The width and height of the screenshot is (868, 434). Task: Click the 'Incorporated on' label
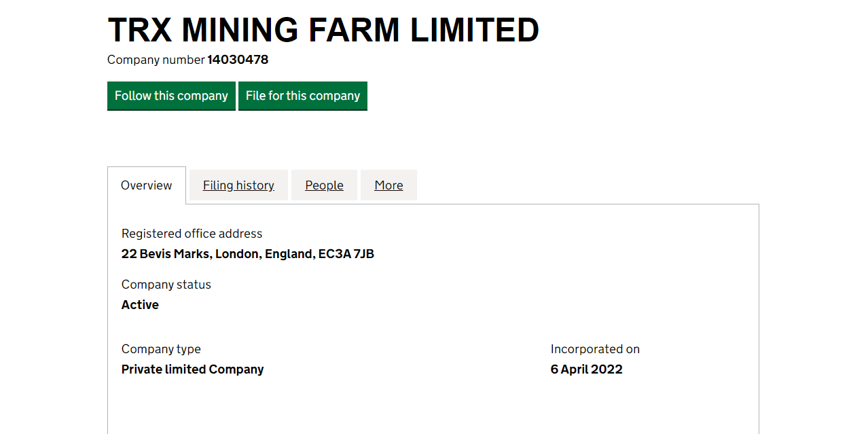click(595, 349)
